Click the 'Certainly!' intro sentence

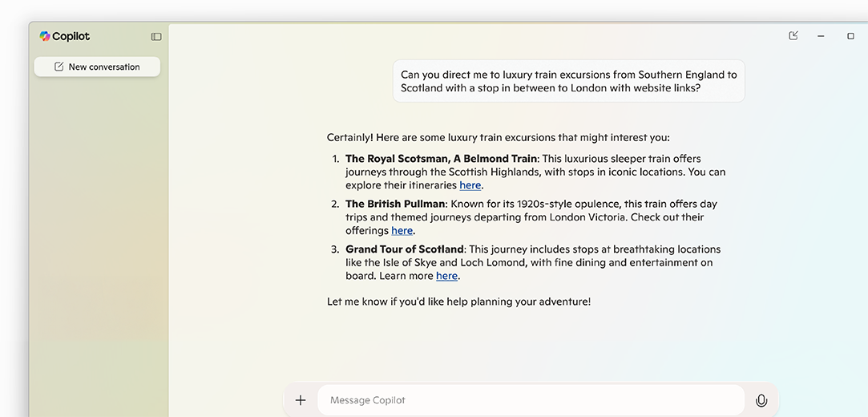click(x=498, y=137)
